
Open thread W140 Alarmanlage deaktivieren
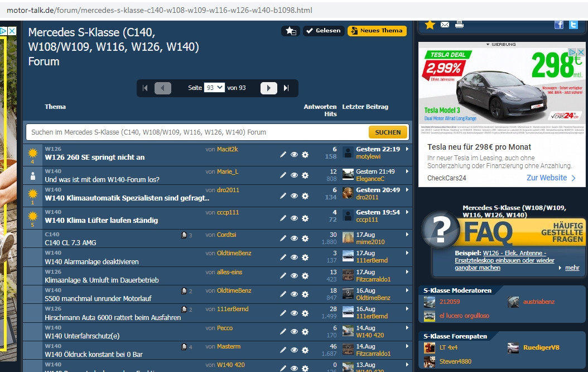(91, 261)
